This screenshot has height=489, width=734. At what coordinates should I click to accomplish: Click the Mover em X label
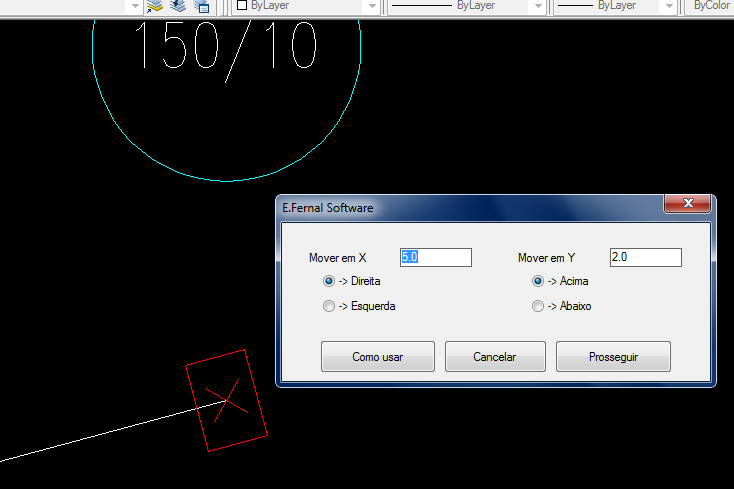coord(338,258)
